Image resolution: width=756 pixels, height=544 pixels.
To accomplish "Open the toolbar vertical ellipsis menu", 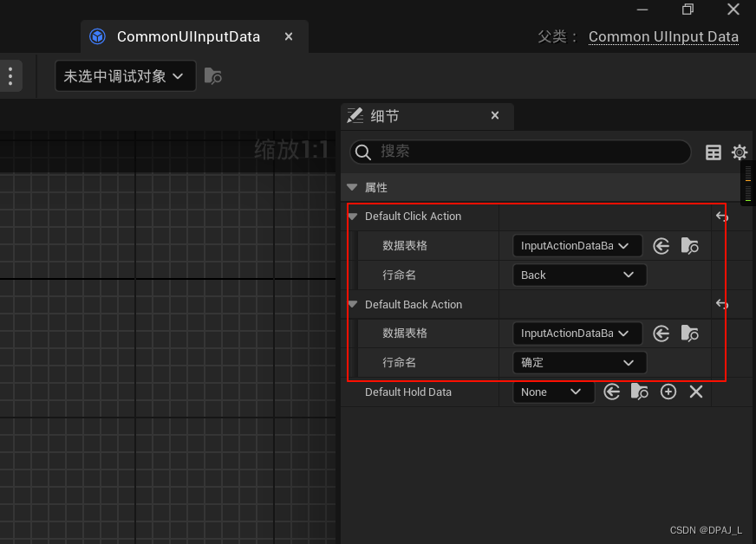I will [x=11, y=75].
